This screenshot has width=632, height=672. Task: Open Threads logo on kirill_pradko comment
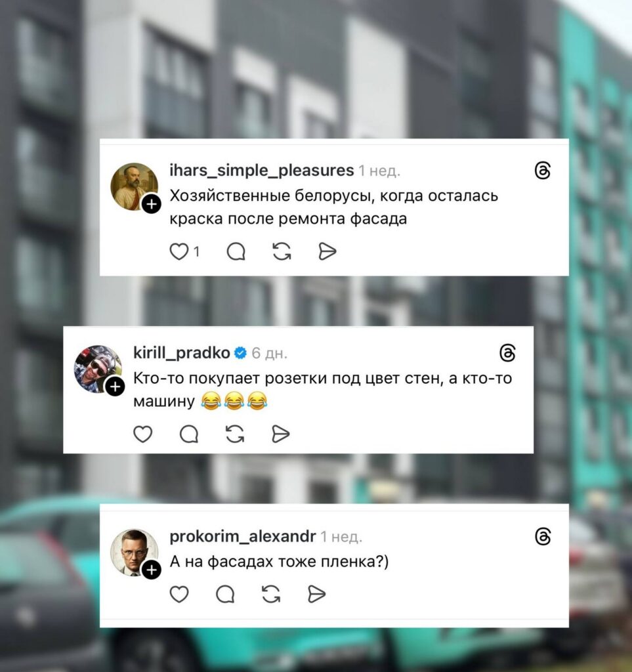pos(507,352)
